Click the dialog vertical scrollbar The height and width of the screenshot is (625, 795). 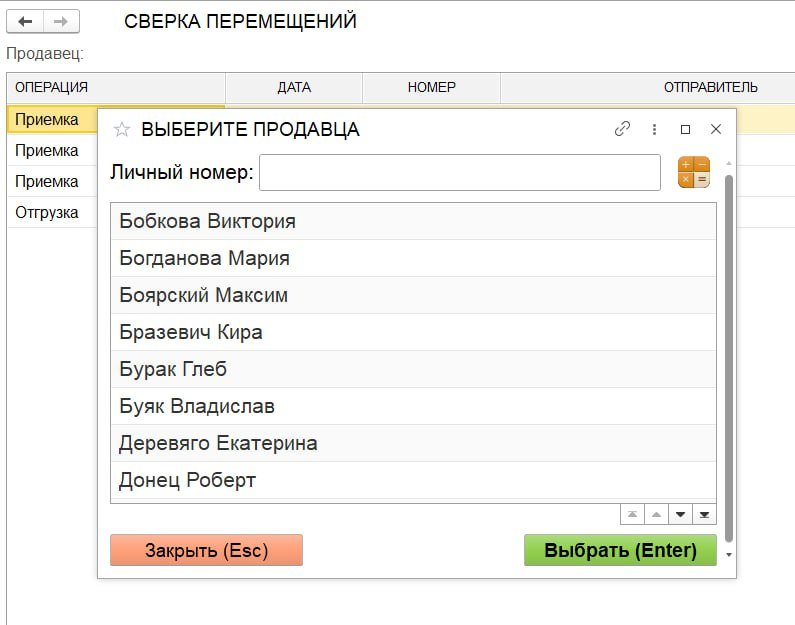coord(729,350)
